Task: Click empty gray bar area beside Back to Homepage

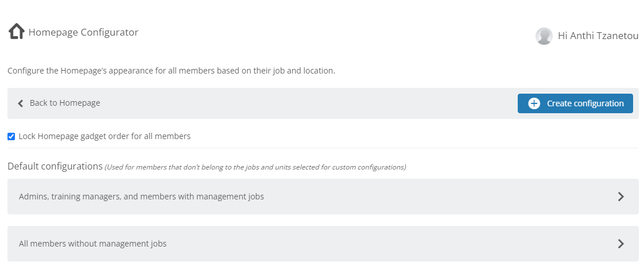Action: pos(308,103)
